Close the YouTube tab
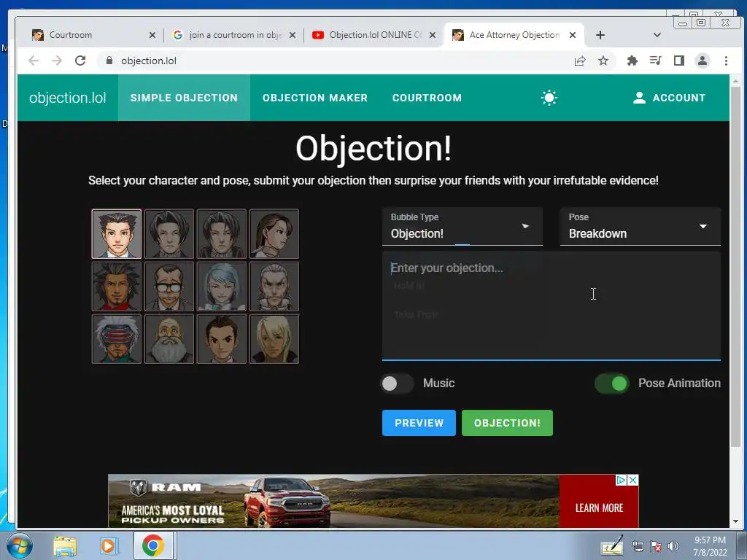Screen dimensions: 747x560 (432, 35)
